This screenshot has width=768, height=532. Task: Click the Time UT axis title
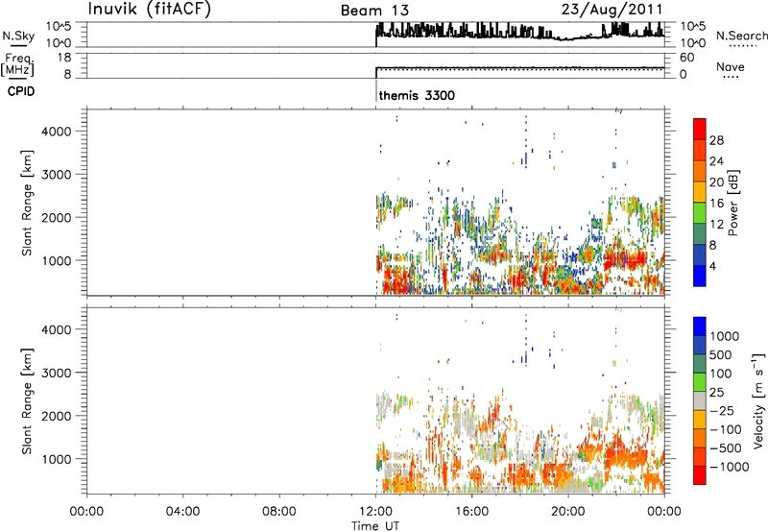[x=375, y=526]
